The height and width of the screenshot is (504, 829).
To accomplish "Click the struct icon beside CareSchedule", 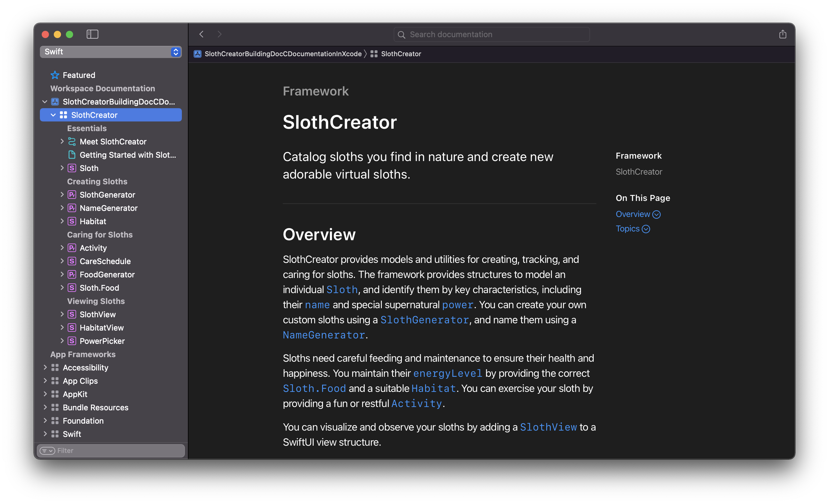I will tap(72, 261).
